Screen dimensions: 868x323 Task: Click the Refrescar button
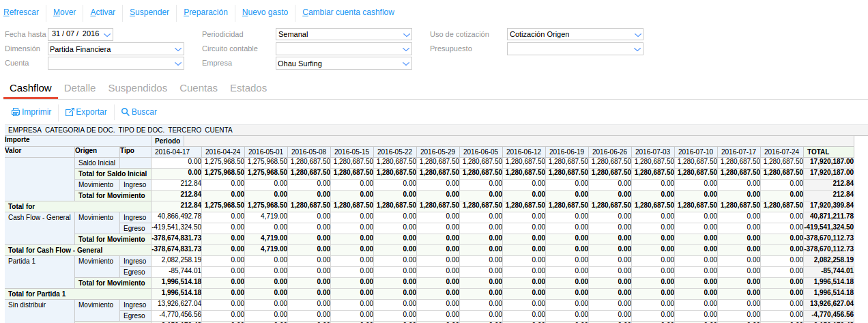[x=21, y=12]
